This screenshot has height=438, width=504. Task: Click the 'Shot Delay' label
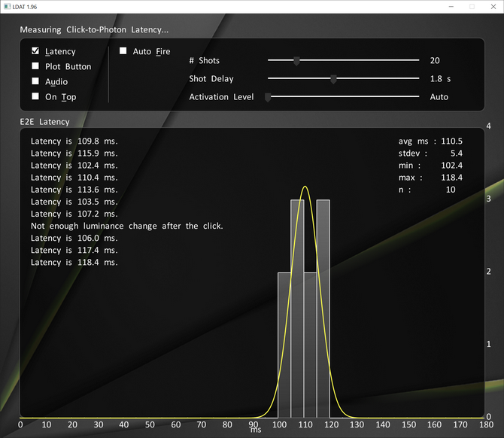point(211,79)
